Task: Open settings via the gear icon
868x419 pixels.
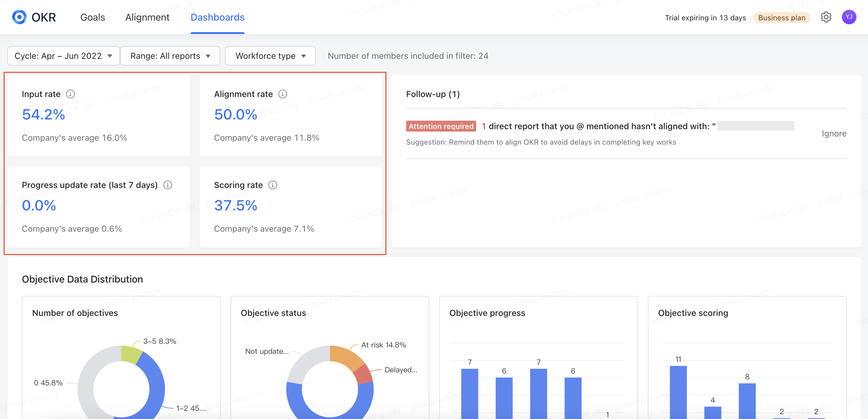Action: click(x=826, y=17)
